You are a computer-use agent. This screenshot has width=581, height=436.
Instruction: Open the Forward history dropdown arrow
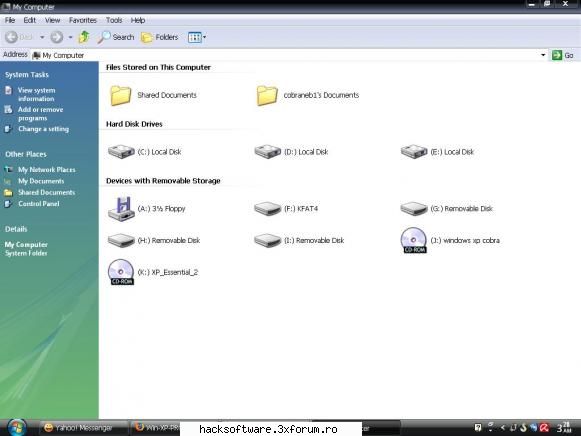70,37
